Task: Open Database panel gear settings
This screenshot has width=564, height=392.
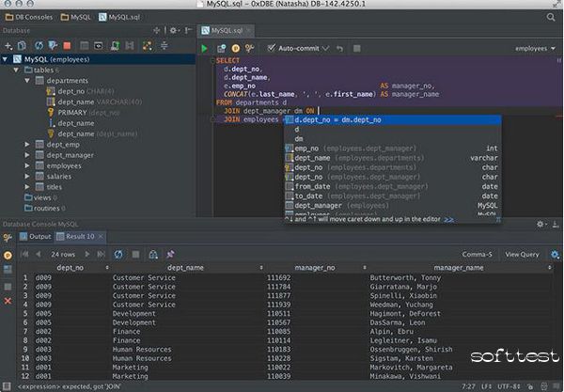Action: point(174,31)
